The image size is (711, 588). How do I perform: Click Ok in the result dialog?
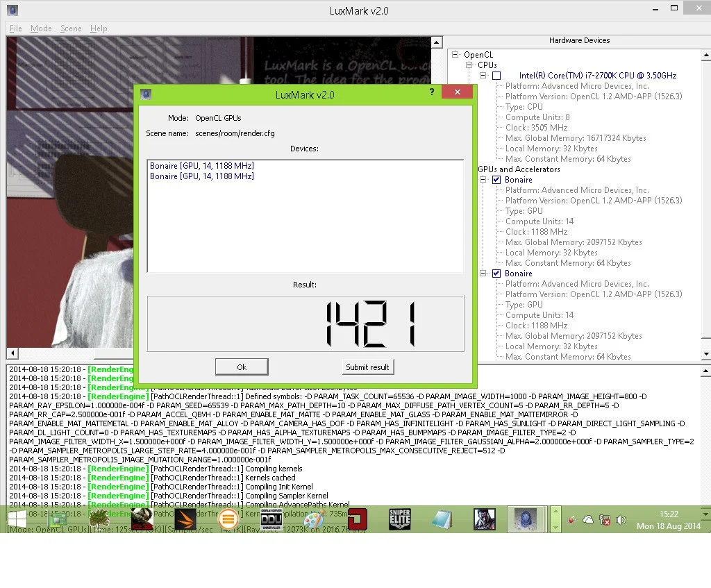coord(242,367)
